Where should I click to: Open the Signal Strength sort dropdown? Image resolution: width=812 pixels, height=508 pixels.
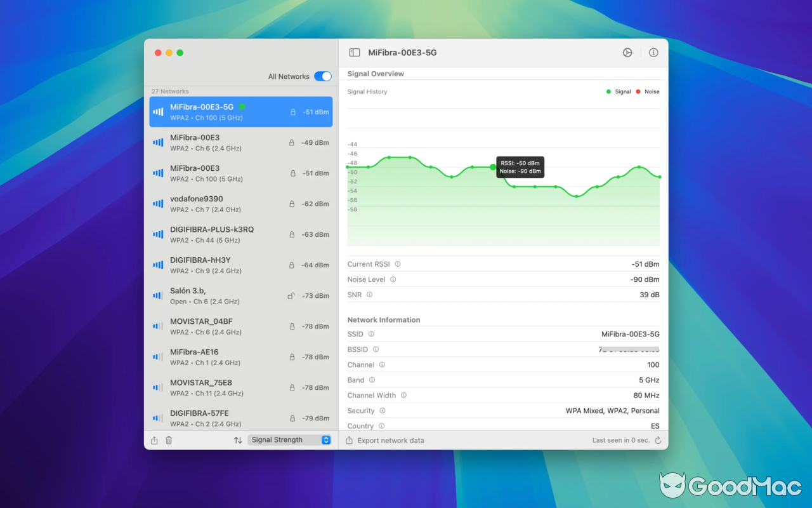pyautogui.click(x=289, y=439)
